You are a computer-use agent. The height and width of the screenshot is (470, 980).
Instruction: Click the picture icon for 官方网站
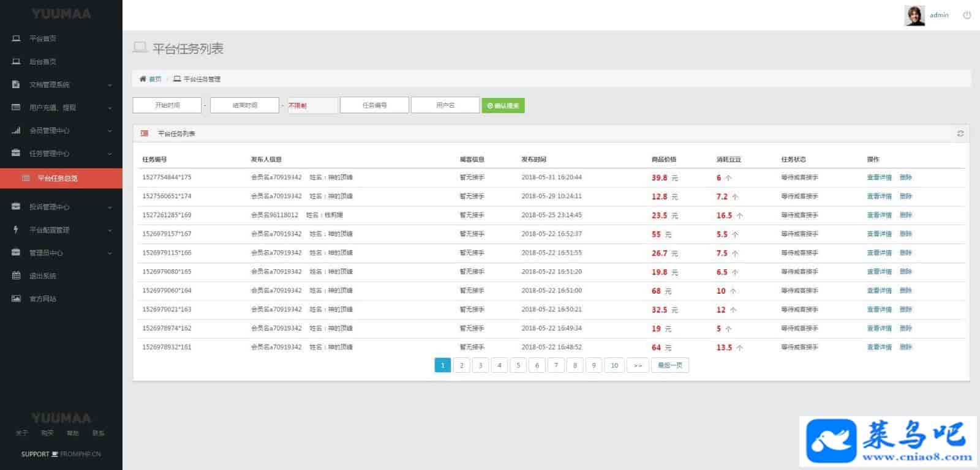(17, 299)
